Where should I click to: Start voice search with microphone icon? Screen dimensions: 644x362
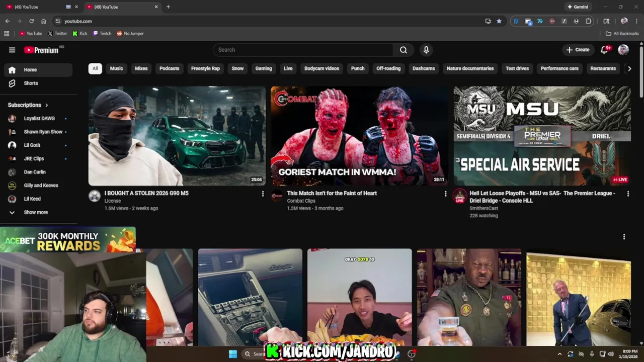click(426, 50)
